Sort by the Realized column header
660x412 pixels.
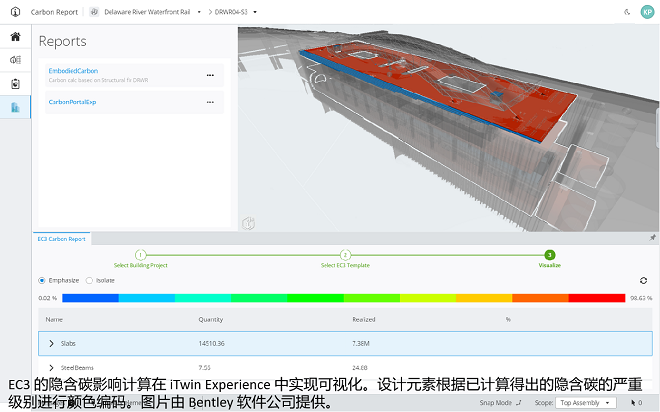(364, 319)
